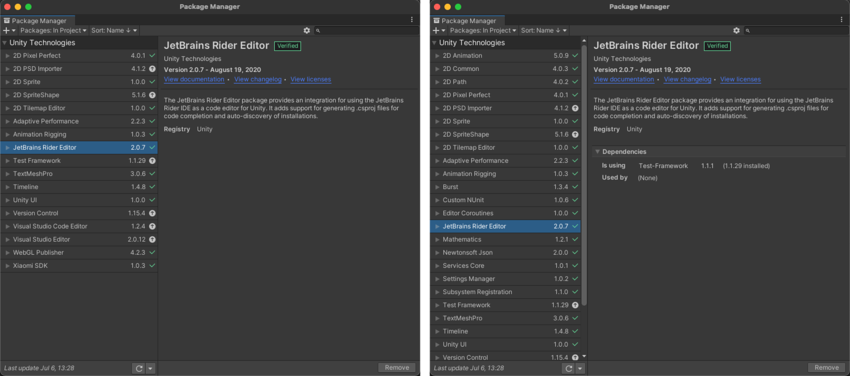
Task: Open Packages: In Project dropdown in left window
Action: pyautogui.click(x=54, y=31)
